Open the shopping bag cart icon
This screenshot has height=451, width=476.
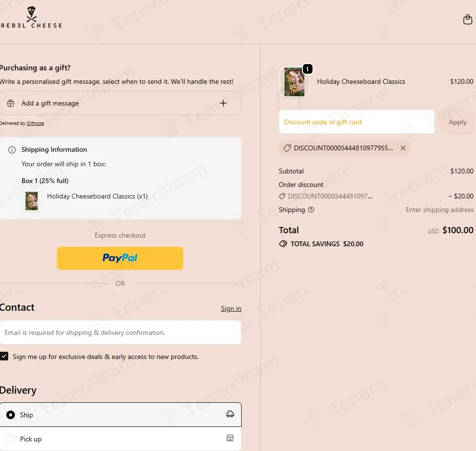coord(467,19)
